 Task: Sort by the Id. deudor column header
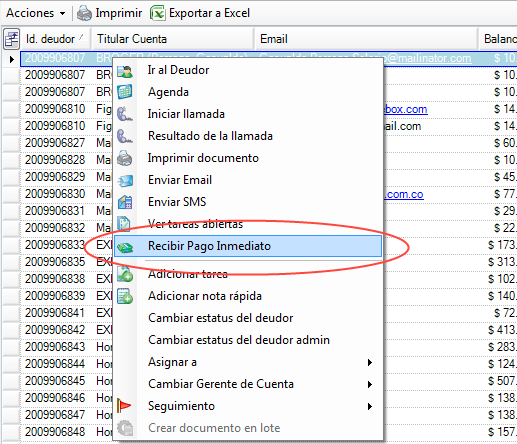click(55, 39)
